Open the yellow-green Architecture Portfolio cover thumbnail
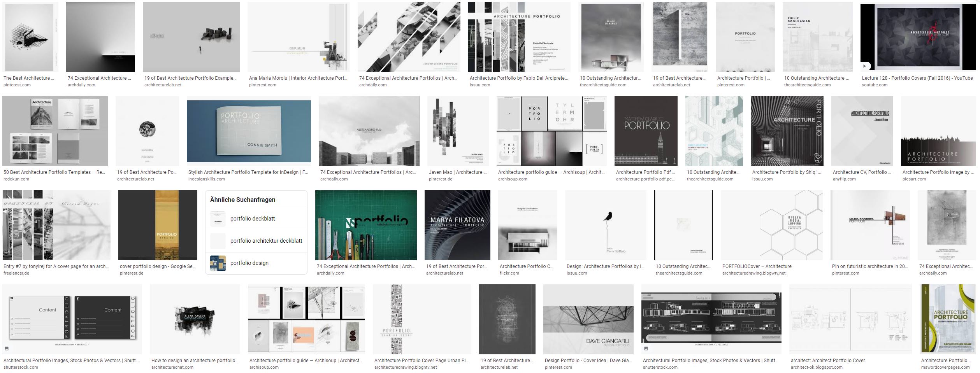 click(948, 319)
